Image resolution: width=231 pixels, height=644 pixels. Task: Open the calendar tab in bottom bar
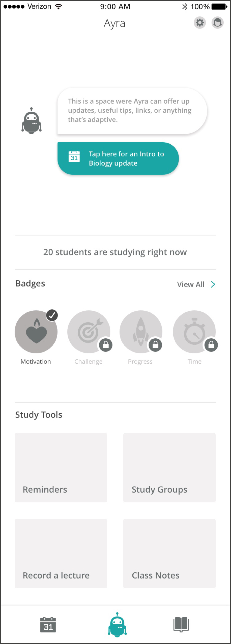tap(48, 625)
